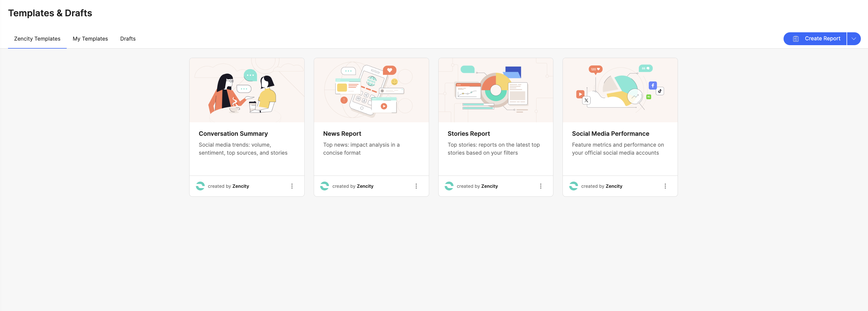This screenshot has width=868, height=311.
Task: Open Stories Report three-dot options menu
Action: point(540,186)
